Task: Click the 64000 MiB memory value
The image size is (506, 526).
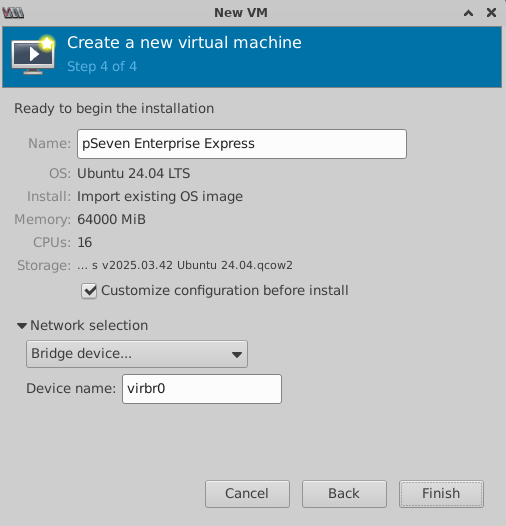Action: coord(111,219)
